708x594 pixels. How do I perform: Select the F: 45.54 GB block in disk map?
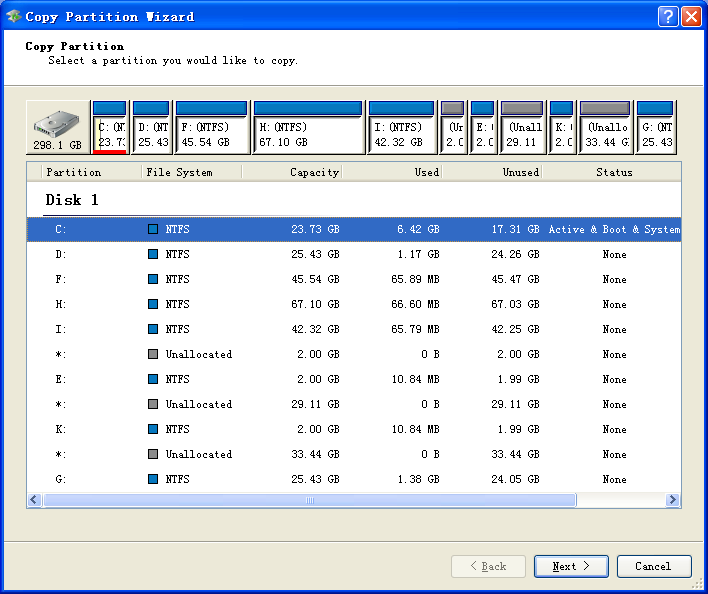tap(212, 127)
